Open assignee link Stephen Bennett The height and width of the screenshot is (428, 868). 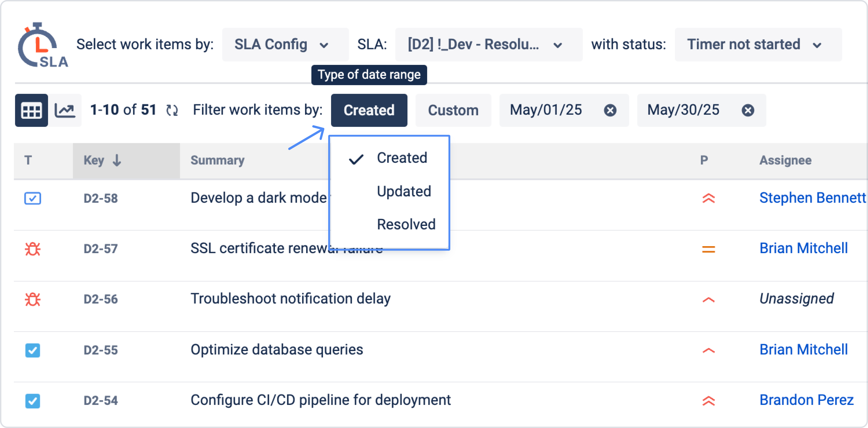click(812, 198)
